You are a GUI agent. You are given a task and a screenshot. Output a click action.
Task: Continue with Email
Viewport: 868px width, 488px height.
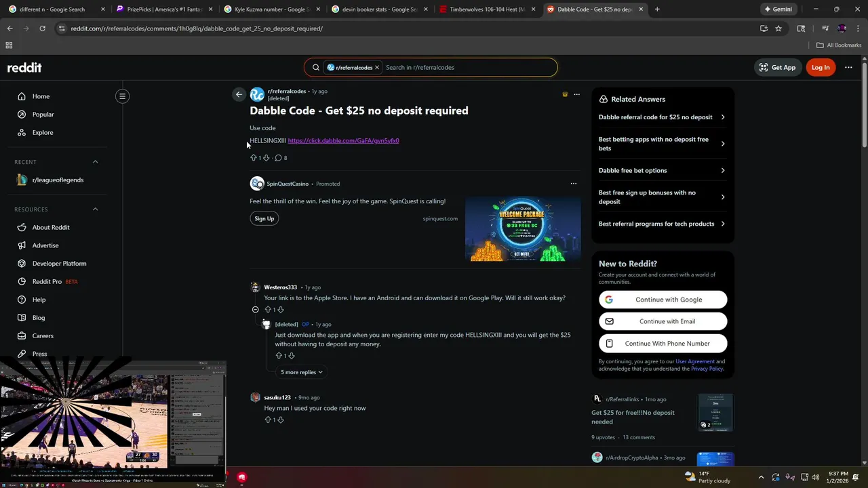point(663,321)
